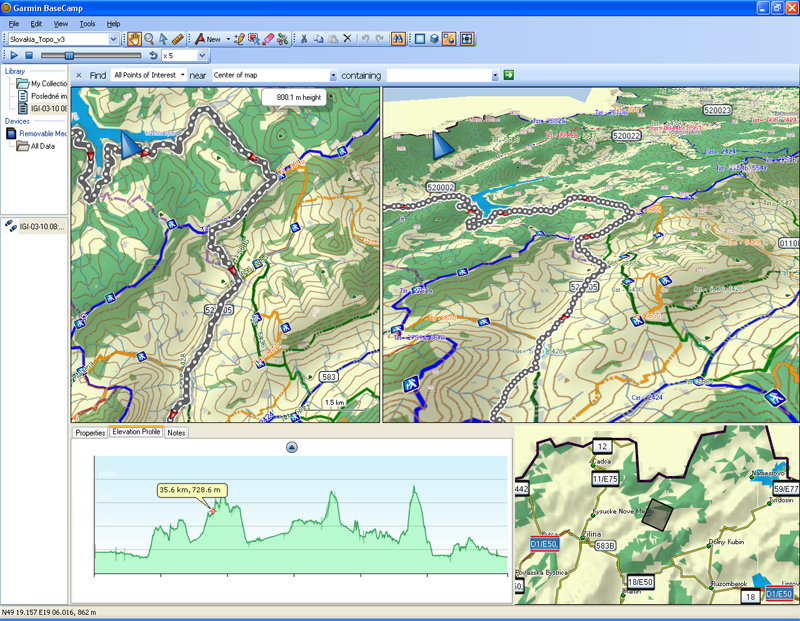Expand the Center of map dropdown
The width and height of the screenshot is (800, 621).
[x=333, y=75]
